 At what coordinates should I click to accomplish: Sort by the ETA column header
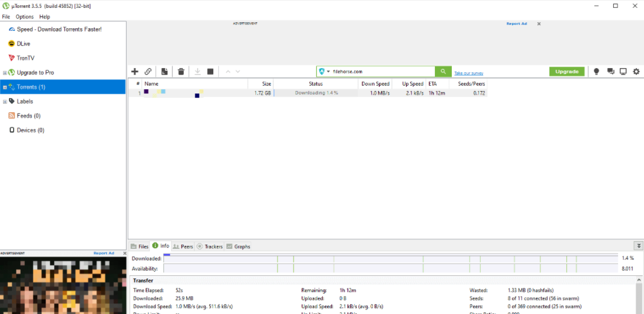[x=437, y=83]
